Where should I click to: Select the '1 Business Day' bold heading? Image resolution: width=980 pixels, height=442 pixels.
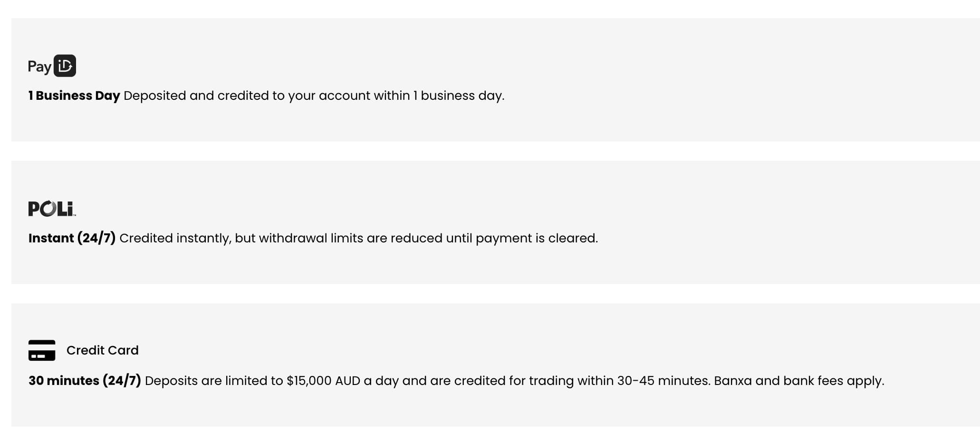click(x=74, y=96)
